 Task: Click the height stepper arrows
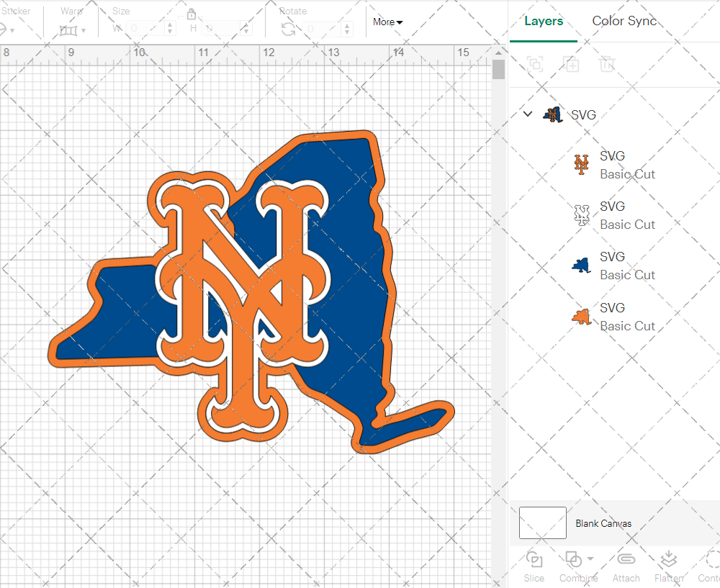point(246,29)
